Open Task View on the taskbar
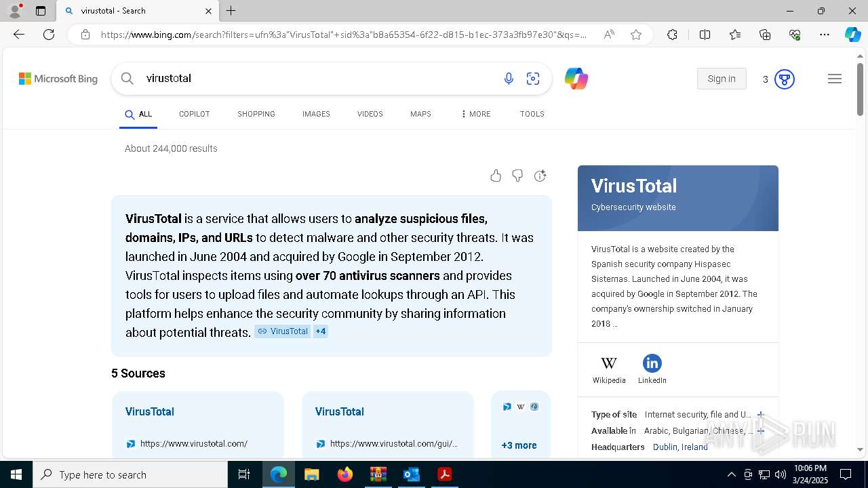Viewport: 868px width, 488px height. (x=245, y=474)
